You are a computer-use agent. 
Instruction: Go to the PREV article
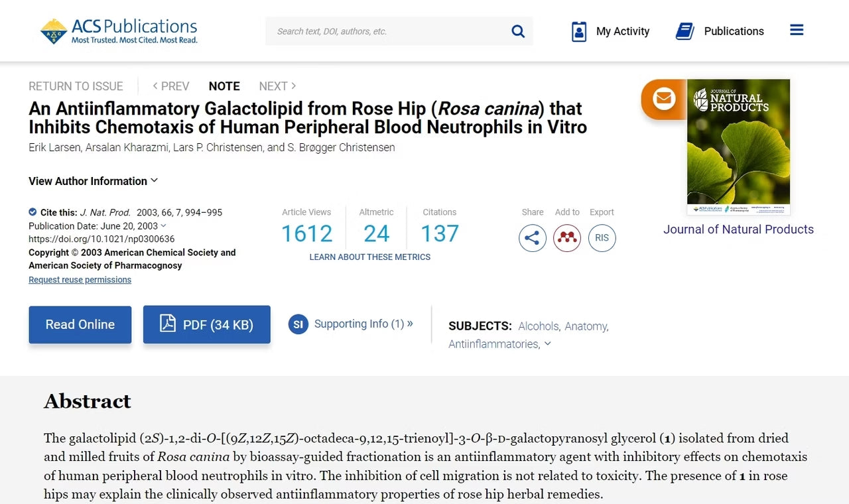pos(171,86)
